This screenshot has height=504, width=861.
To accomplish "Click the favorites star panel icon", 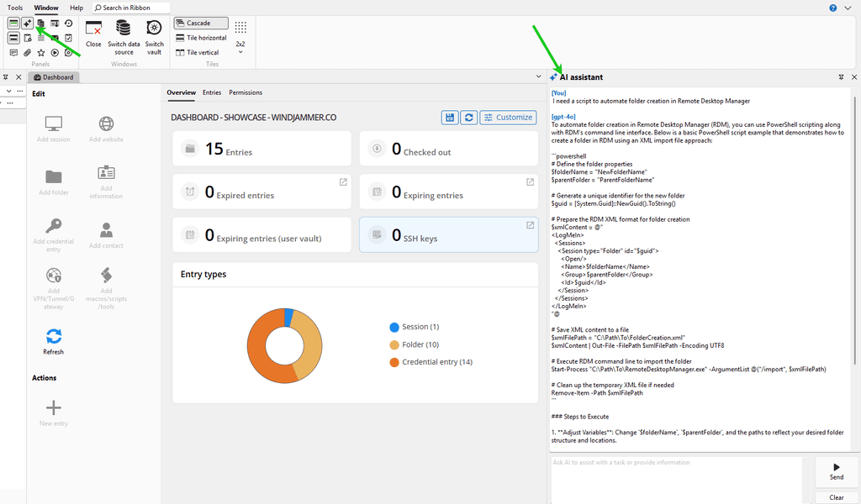I will click(x=41, y=53).
